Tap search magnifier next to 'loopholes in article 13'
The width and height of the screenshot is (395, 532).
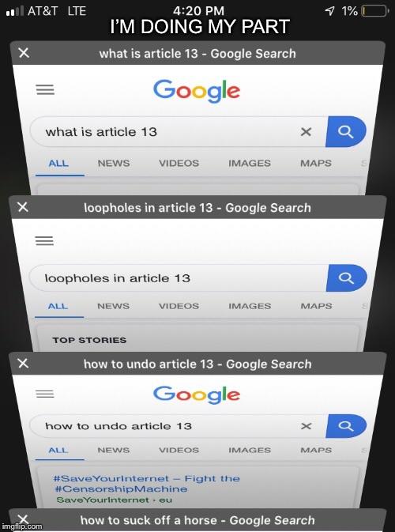point(346,278)
